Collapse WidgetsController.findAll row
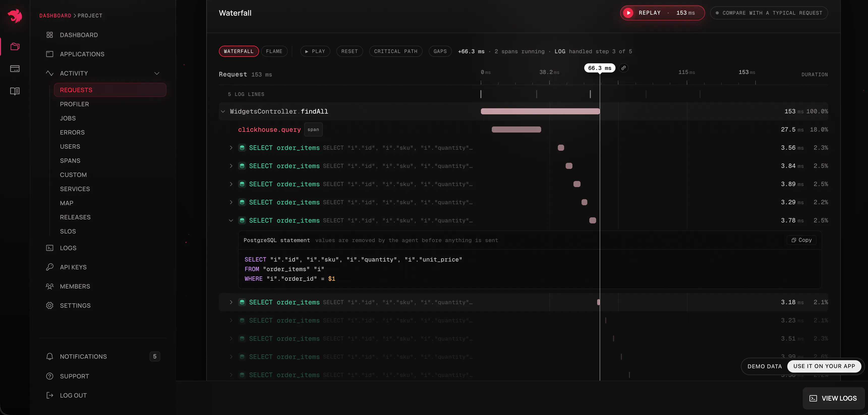Screen dimensions: 868x415 point(223,111)
